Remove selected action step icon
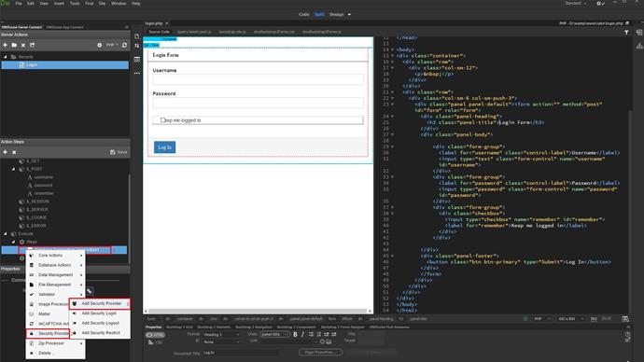Viewport: 644px width, 362px height. [x=14, y=152]
